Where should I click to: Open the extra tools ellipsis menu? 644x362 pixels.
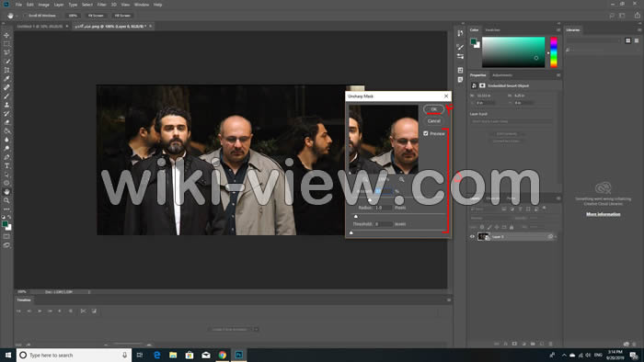(6, 209)
